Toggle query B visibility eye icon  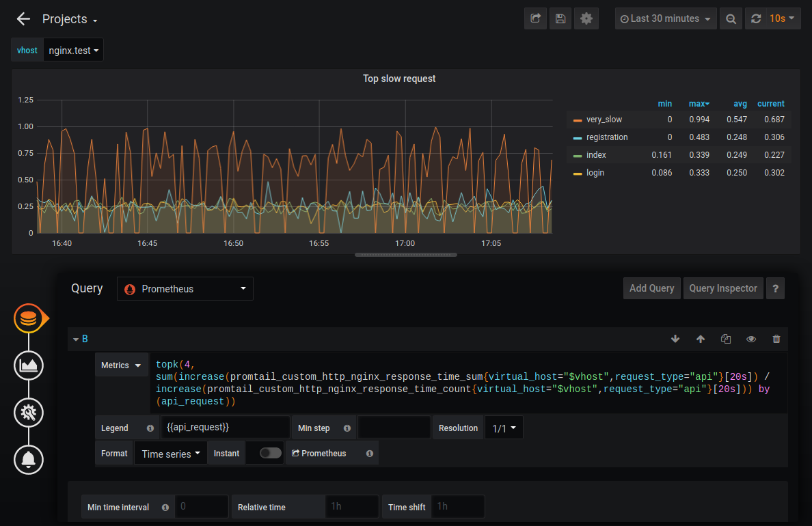(x=751, y=339)
